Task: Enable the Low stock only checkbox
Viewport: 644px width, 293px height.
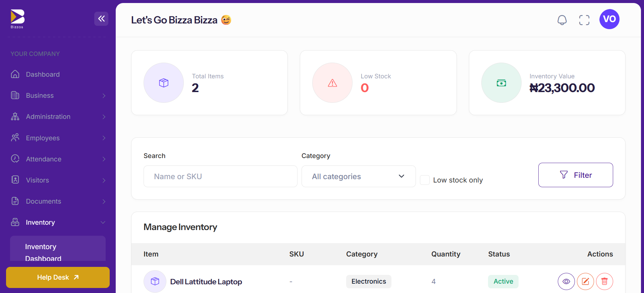Action: tap(425, 180)
